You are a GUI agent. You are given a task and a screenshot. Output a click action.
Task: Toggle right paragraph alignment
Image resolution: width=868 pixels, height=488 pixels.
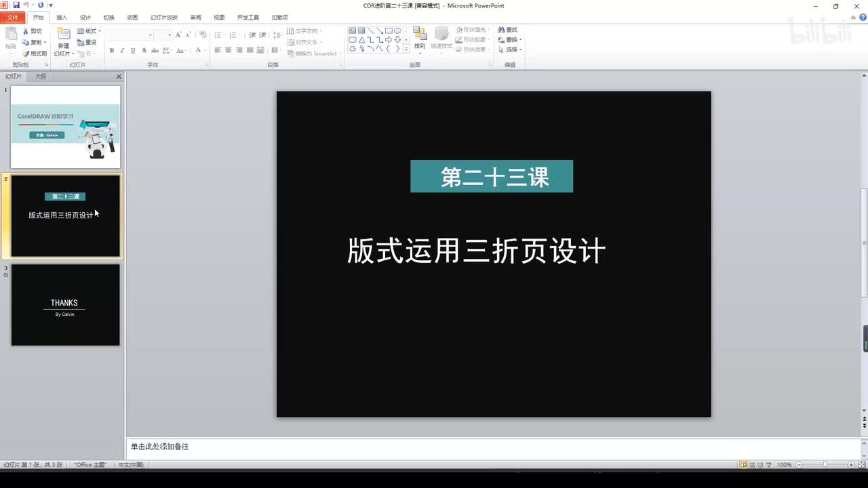click(239, 50)
